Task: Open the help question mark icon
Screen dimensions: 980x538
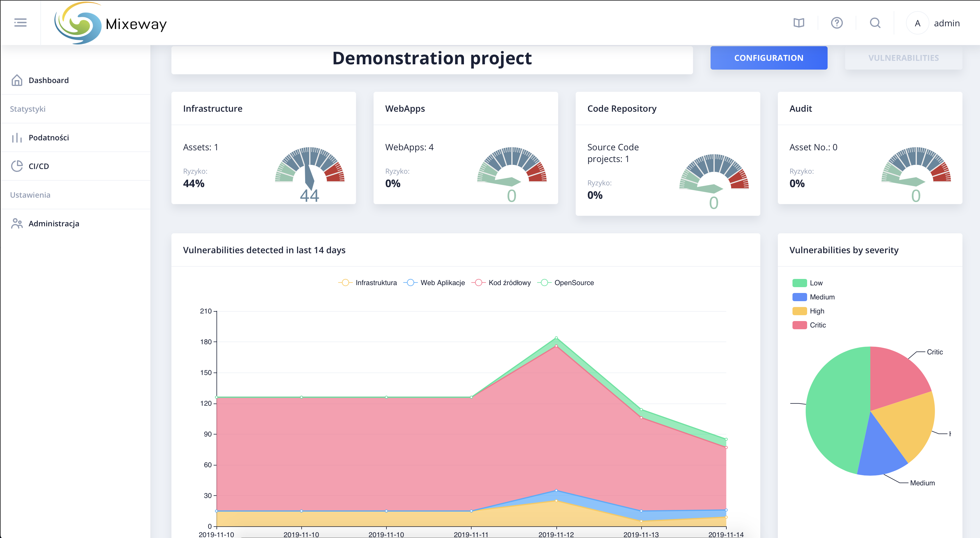Action: pos(837,23)
